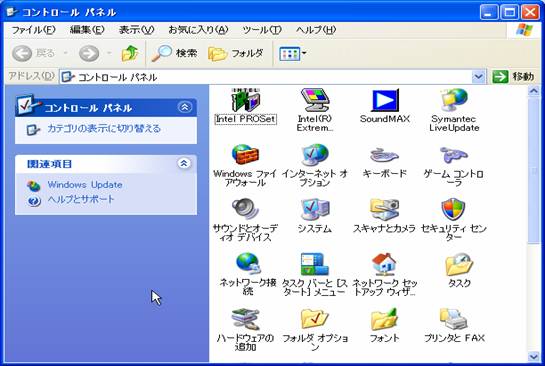Open the Views dropdown in the toolbar
Image resolution: width=545 pixels, height=366 pixels.
pyautogui.click(x=293, y=54)
